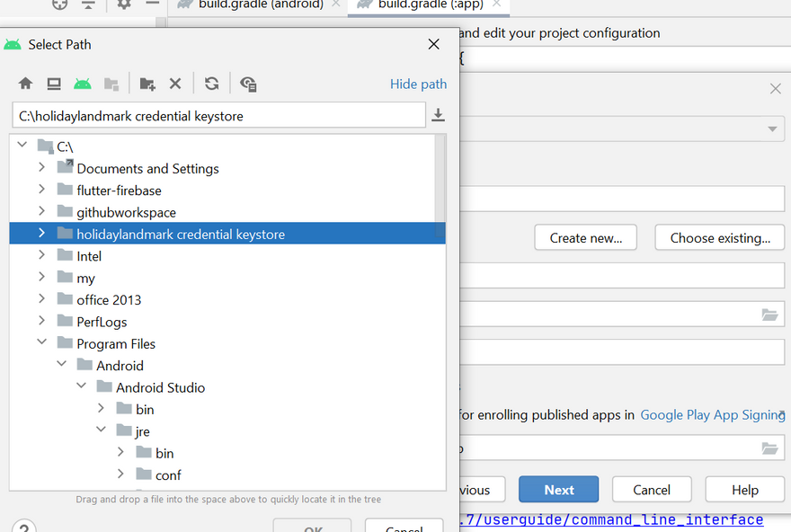Refresh the file tree

[212, 84]
